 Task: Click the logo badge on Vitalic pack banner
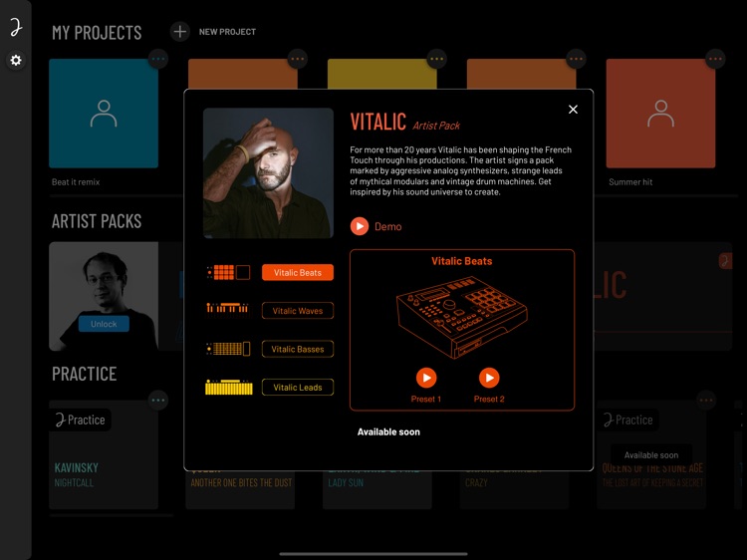pos(725,261)
